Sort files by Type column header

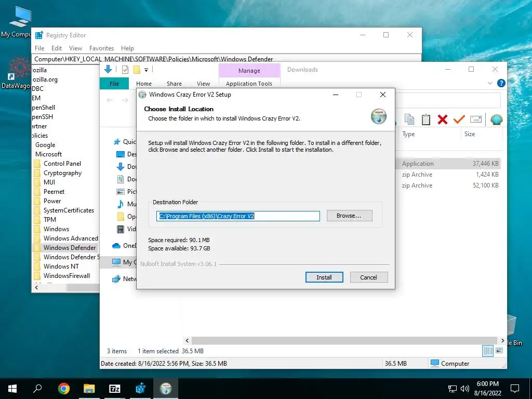click(408, 134)
